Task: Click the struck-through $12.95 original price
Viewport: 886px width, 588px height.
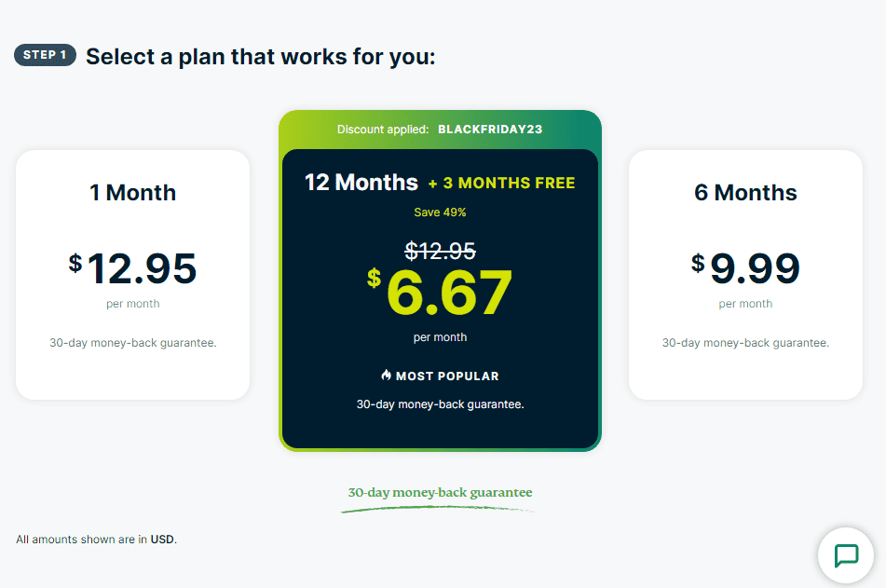Action: click(440, 250)
